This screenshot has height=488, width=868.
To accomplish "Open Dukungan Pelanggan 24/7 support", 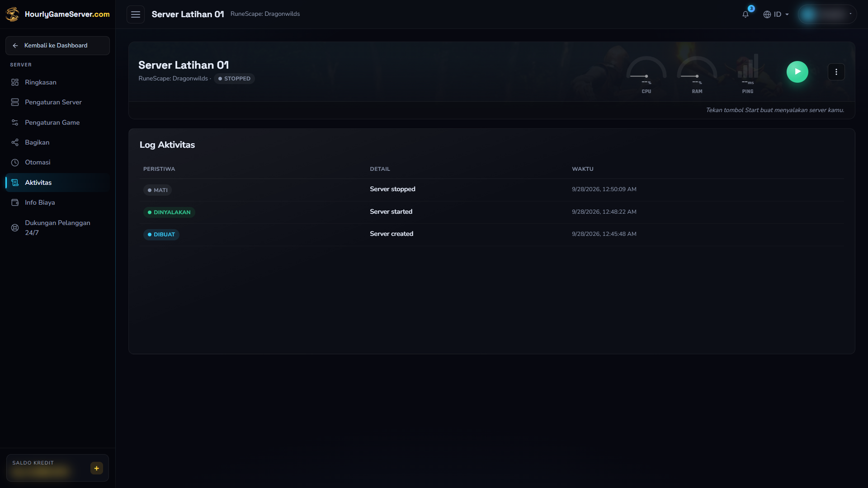I will tap(57, 228).
